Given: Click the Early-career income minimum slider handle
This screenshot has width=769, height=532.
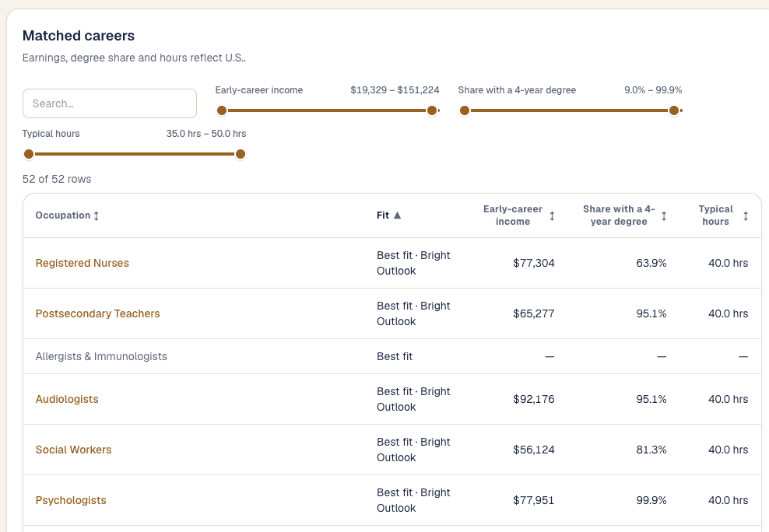Looking at the screenshot, I should (222, 110).
